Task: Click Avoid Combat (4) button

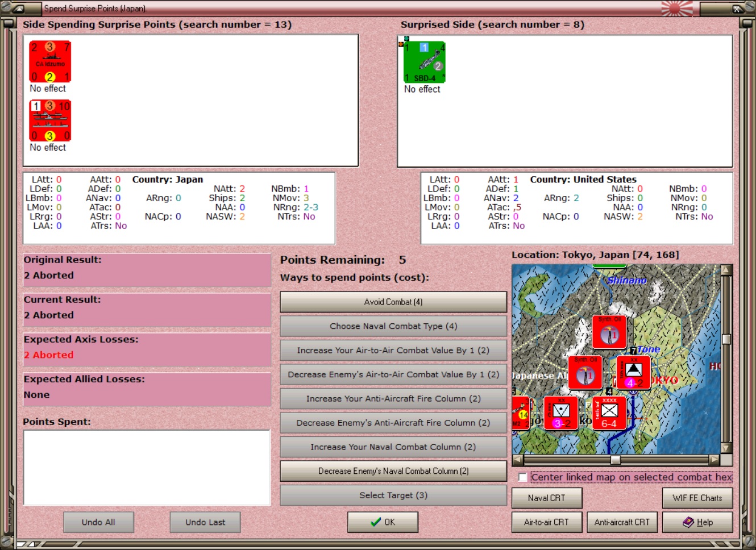Action: pyautogui.click(x=393, y=302)
